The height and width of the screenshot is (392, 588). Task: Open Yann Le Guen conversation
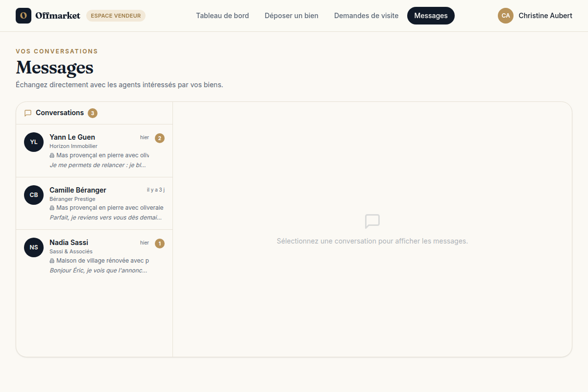pyautogui.click(x=94, y=151)
